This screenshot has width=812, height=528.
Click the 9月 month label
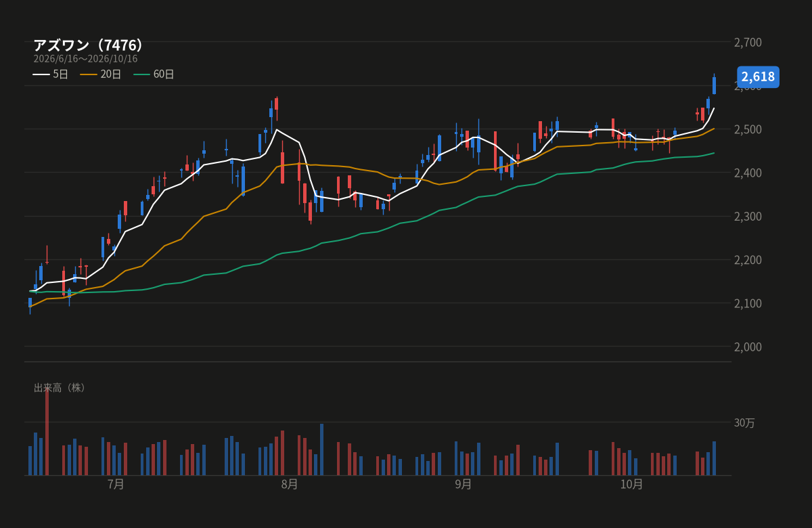(x=464, y=485)
